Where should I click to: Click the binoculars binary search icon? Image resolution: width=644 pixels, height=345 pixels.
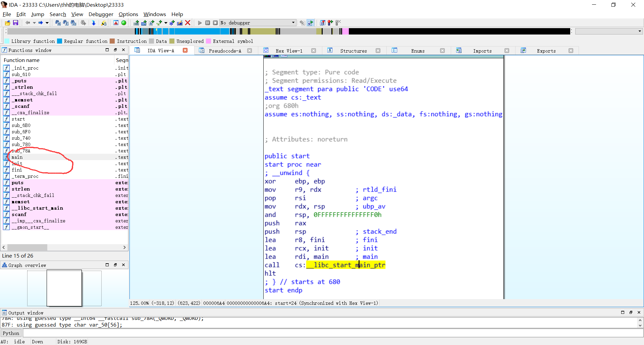pyautogui.click(x=73, y=23)
